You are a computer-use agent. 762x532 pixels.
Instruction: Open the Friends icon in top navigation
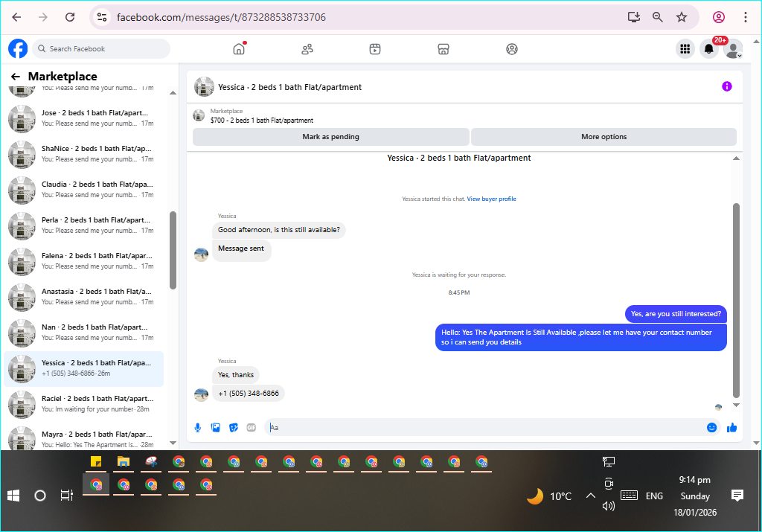(x=307, y=49)
